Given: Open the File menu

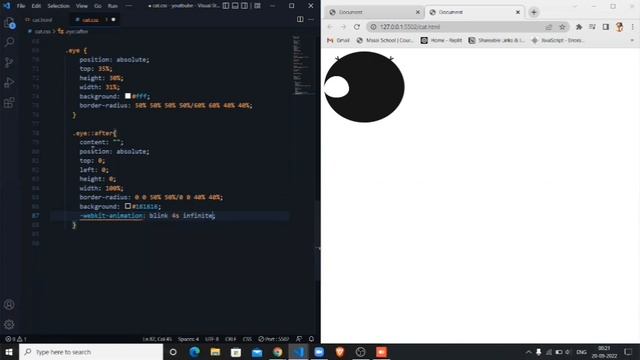Looking at the screenshot, I should pyautogui.click(x=21, y=6).
